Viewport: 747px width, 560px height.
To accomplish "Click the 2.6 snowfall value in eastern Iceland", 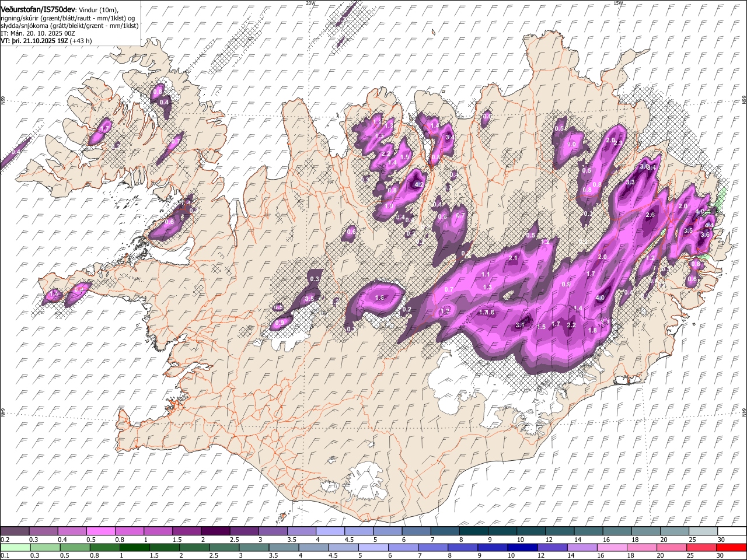I will (x=651, y=215).
